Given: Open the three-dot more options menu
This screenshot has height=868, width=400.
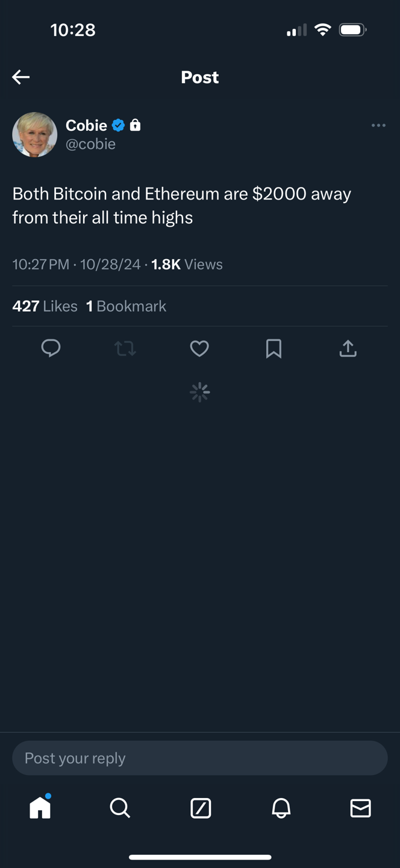Looking at the screenshot, I should (x=378, y=125).
